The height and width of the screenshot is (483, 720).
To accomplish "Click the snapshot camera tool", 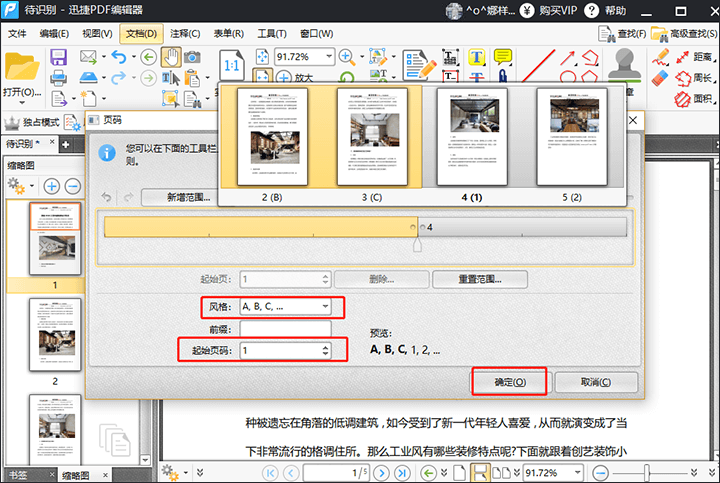I will (192, 56).
